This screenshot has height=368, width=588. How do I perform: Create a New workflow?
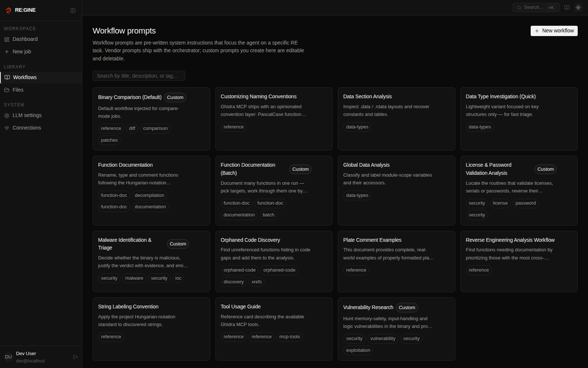(554, 31)
